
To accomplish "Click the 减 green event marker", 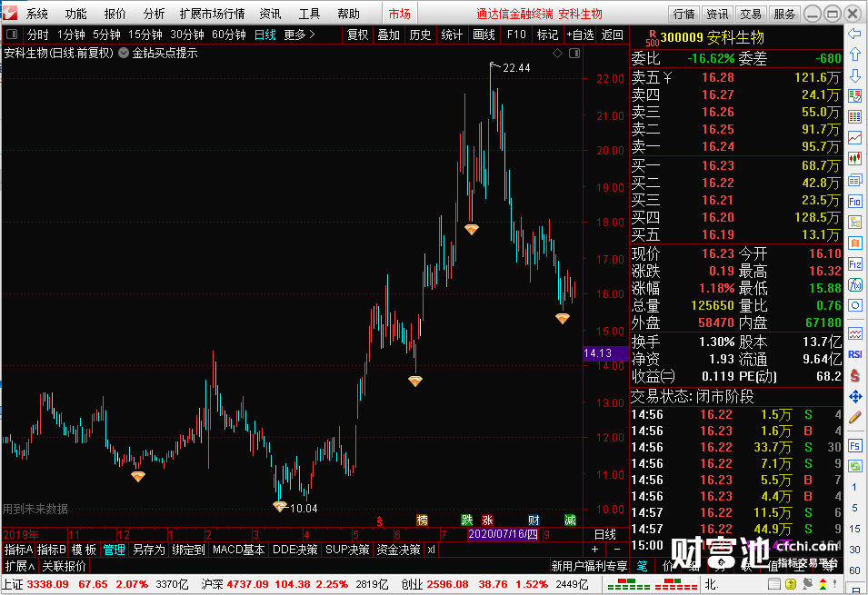I will pyautogui.click(x=570, y=520).
